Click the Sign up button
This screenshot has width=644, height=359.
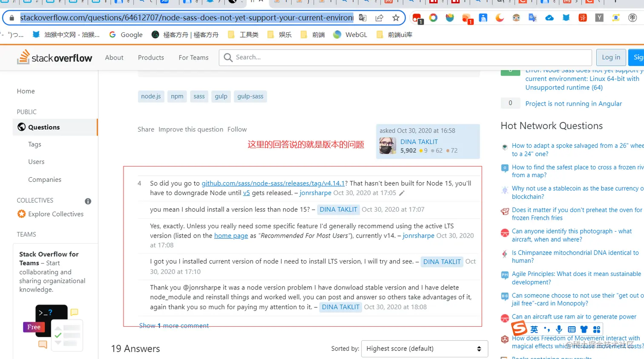[x=636, y=57]
